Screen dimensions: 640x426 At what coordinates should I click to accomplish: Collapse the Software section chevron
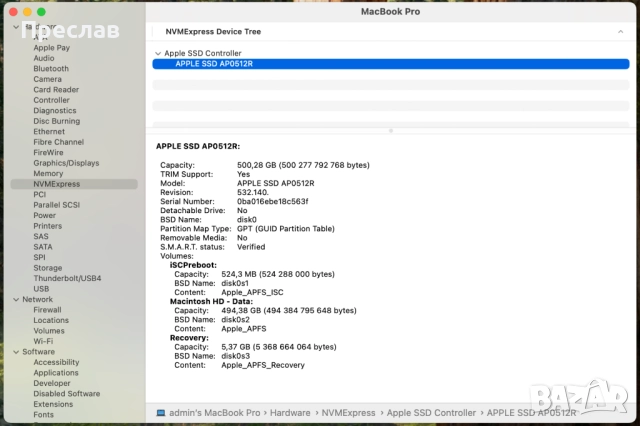[x=16, y=352]
